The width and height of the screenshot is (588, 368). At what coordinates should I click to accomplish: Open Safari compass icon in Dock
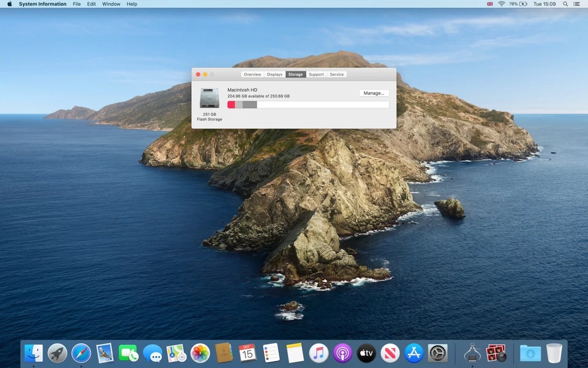coord(81,353)
